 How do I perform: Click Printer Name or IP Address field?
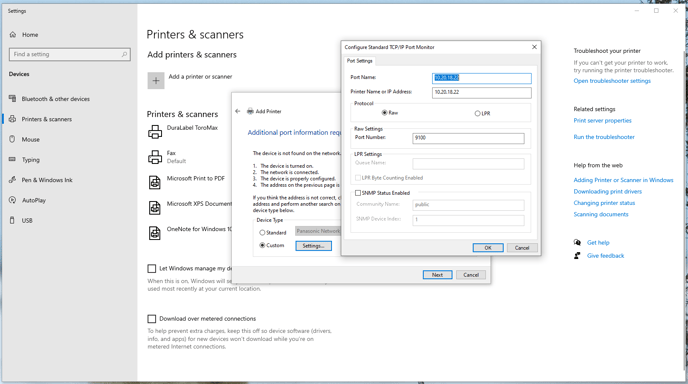point(482,92)
